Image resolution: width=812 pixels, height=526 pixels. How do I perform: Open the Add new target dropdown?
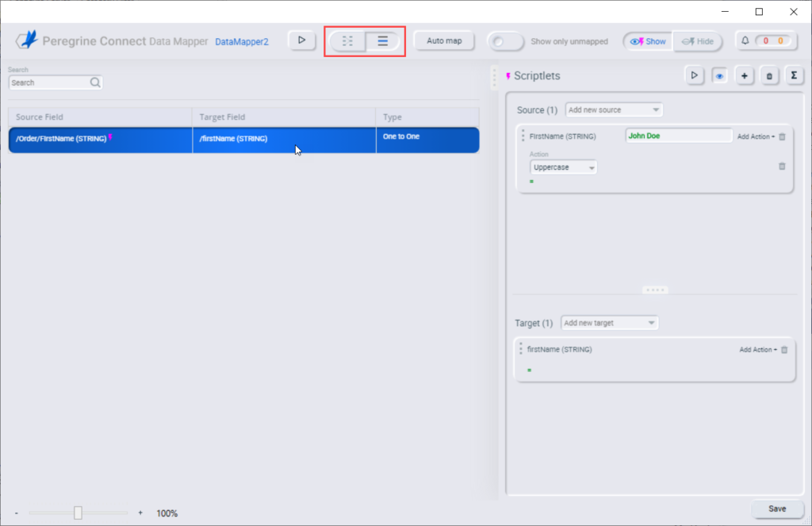(609, 323)
